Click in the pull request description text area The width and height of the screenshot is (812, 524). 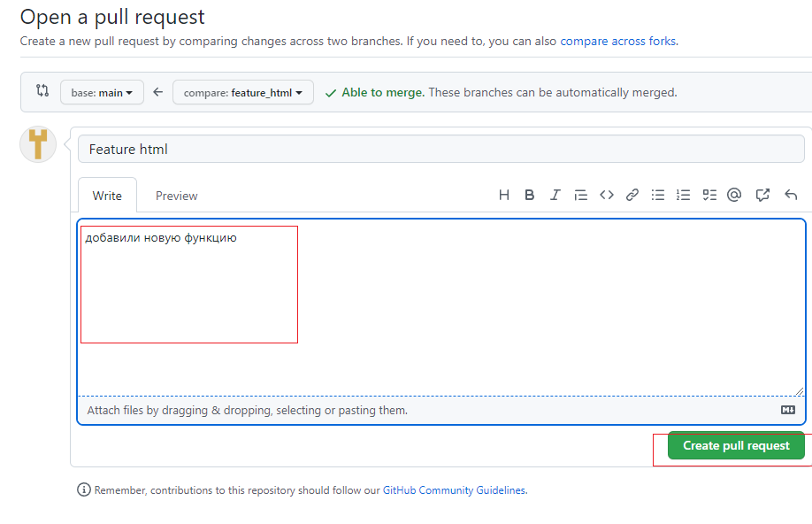[x=441, y=308]
